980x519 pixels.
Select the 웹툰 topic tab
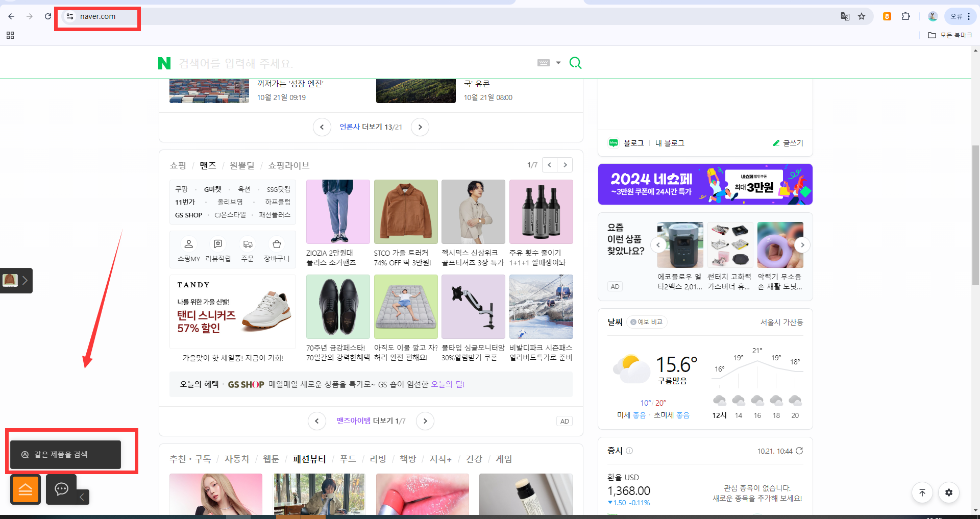pyautogui.click(x=271, y=459)
